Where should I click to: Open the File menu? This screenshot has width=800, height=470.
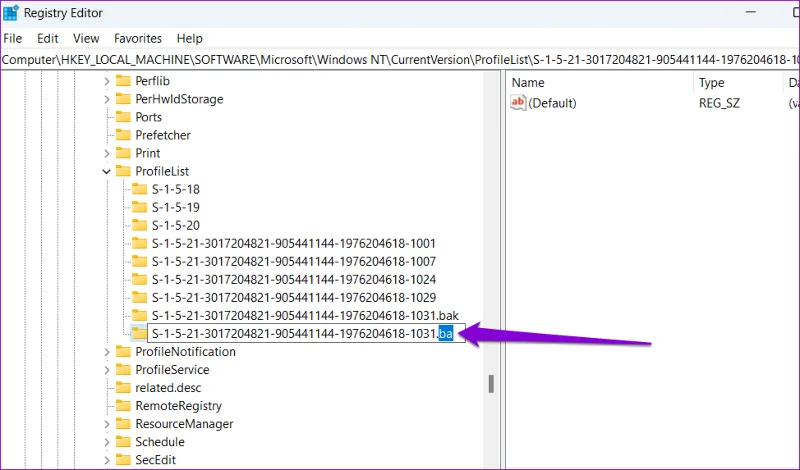[13, 38]
